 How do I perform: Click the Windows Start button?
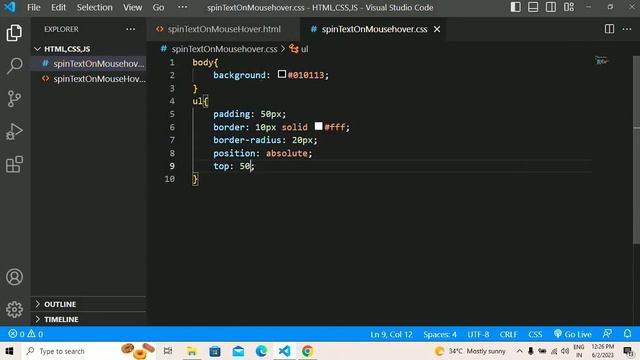click(x=9, y=351)
